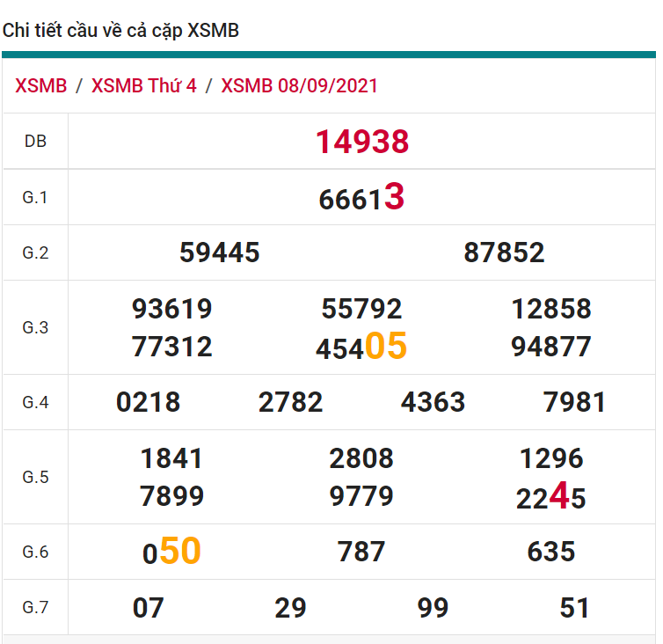Image resolution: width=663 pixels, height=644 pixels.
Task: Open the XSMB breadcrumb link
Action: tap(41, 86)
